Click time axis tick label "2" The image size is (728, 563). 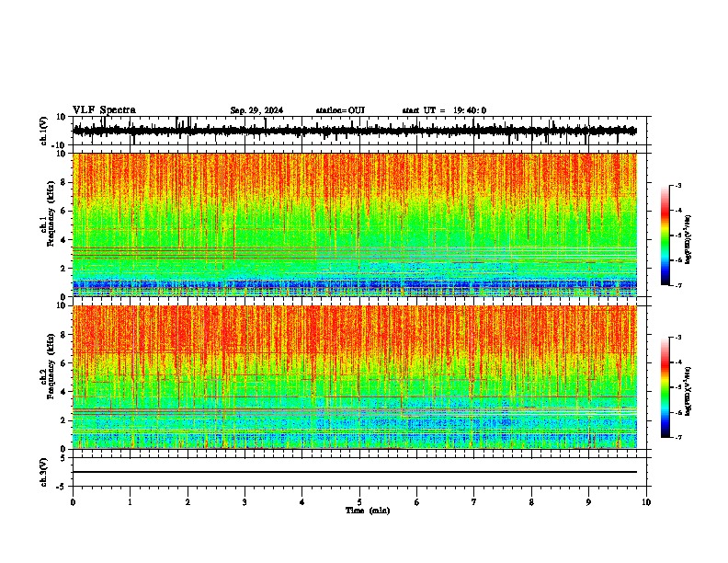pos(188,502)
